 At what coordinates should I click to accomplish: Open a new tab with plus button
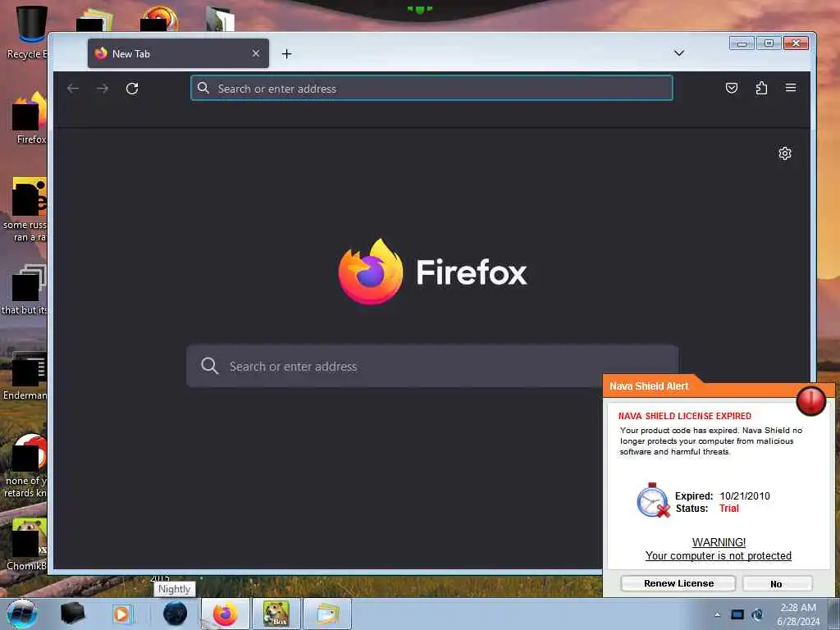[x=286, y=53]
